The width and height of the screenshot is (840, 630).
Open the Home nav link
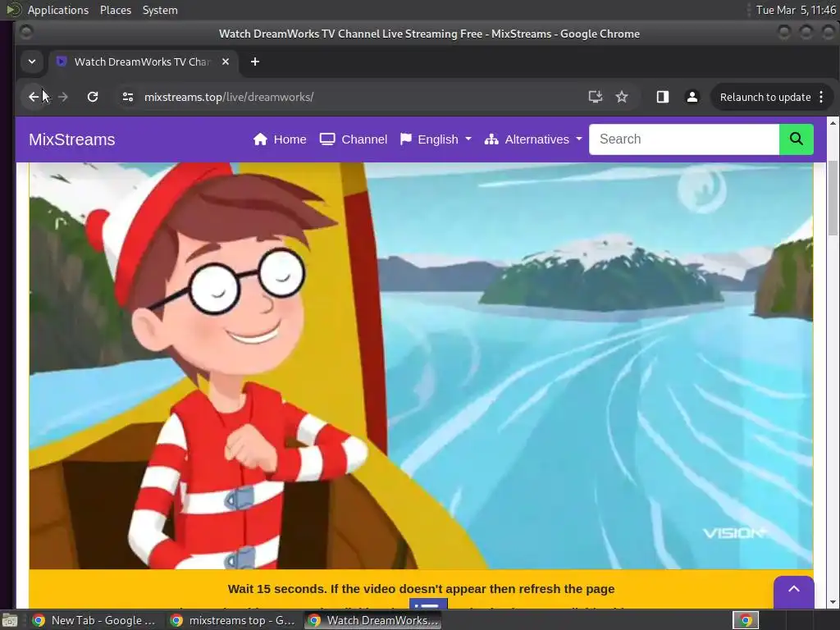tap(280, 139)
